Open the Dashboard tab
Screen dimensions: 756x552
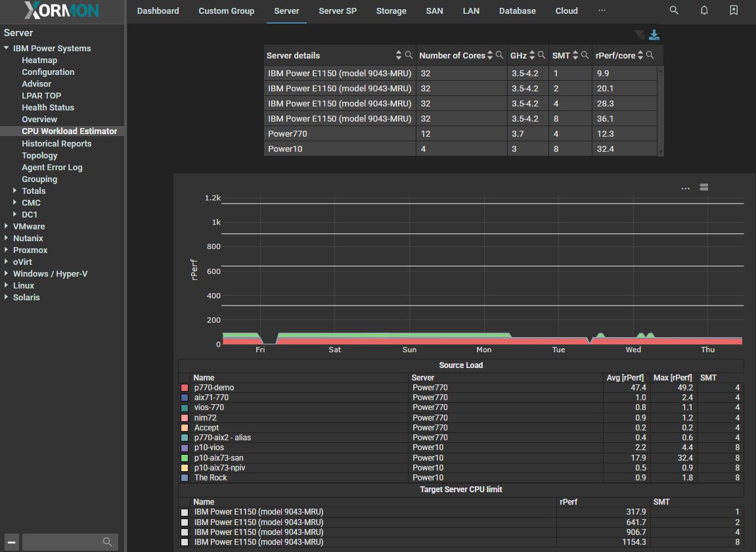click(158, 11)
